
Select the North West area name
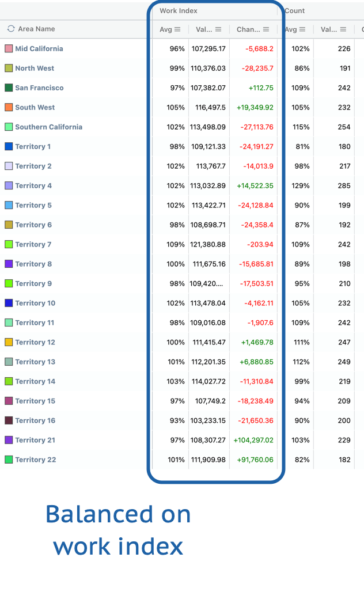click(35, 68)
